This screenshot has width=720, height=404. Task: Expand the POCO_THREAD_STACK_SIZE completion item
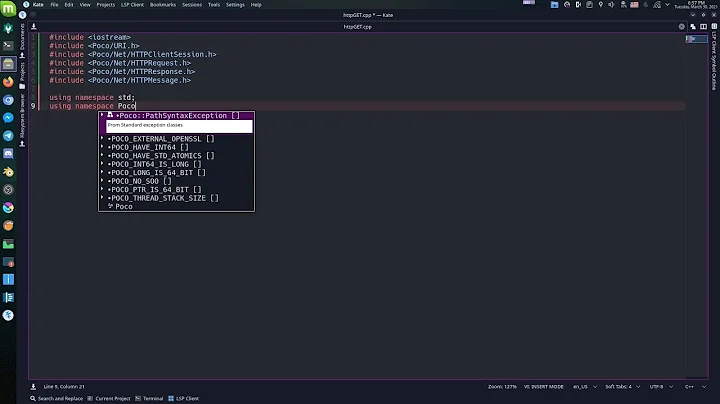[102, 198]
